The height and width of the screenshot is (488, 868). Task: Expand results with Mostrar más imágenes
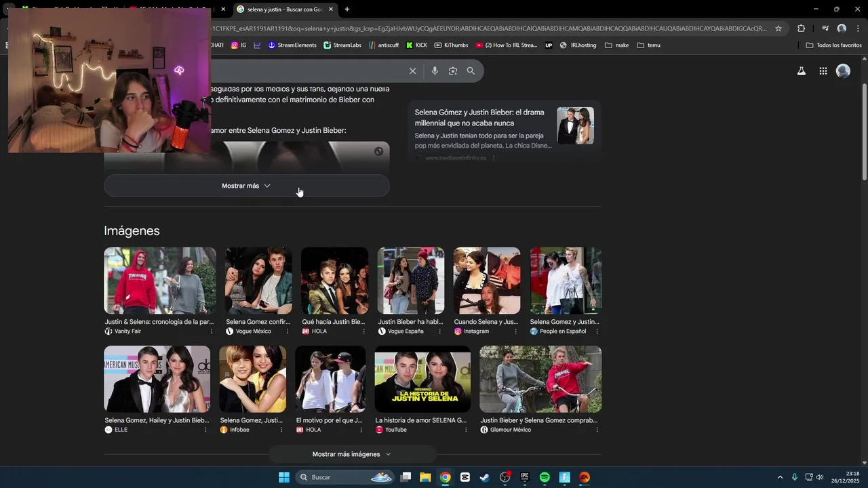(x=352, y=454)
